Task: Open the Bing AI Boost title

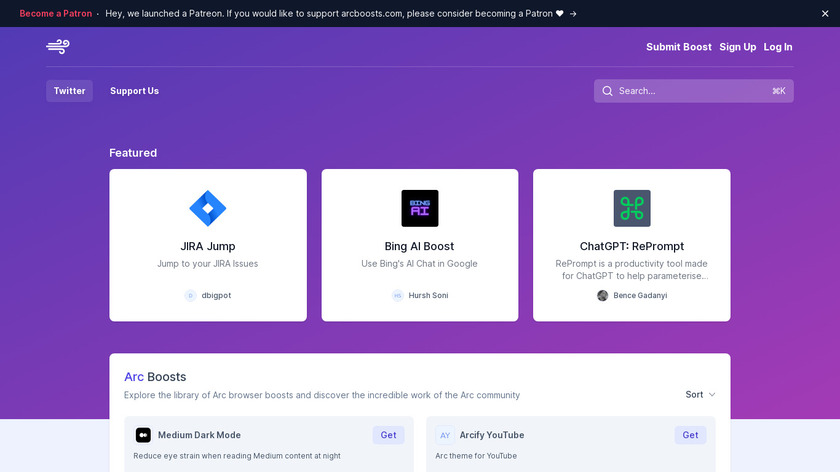Action: (x=419, y=246)
